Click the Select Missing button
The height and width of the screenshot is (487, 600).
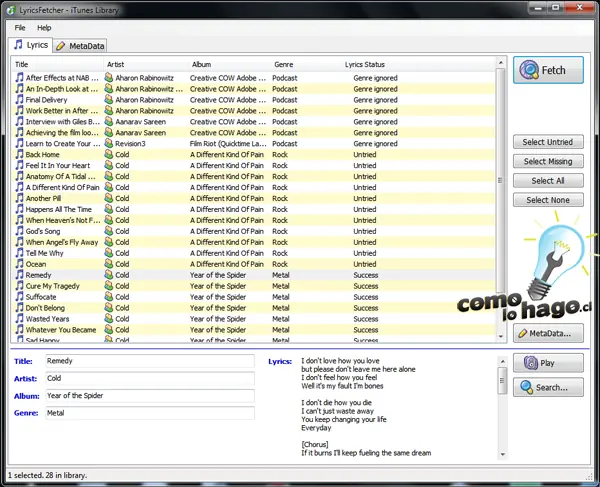(x=548, y=161)
